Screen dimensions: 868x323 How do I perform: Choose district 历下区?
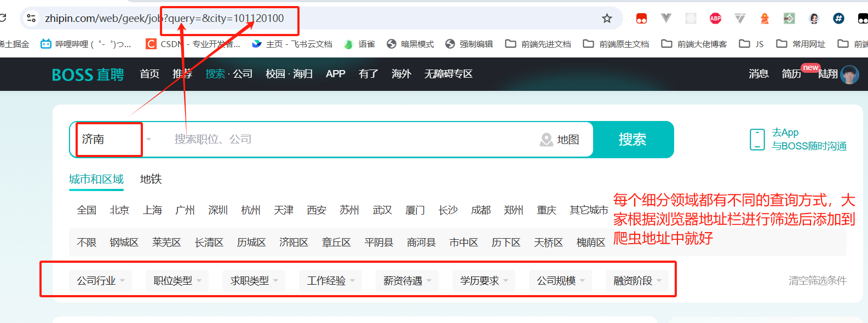click(506, 243)
